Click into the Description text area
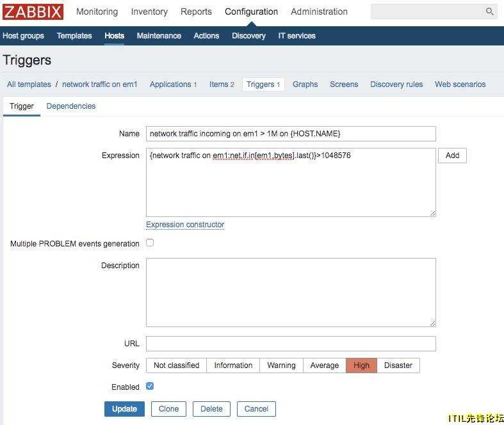This screenshot has width=504, height=425. click(x=291, y=293)
